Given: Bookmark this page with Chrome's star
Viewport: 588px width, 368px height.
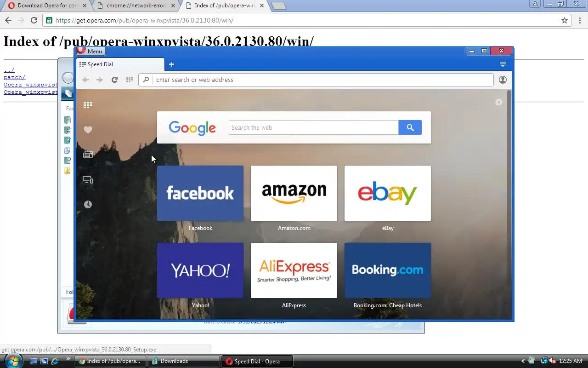Looking at the screenshot, I should (x=565, y=20).
